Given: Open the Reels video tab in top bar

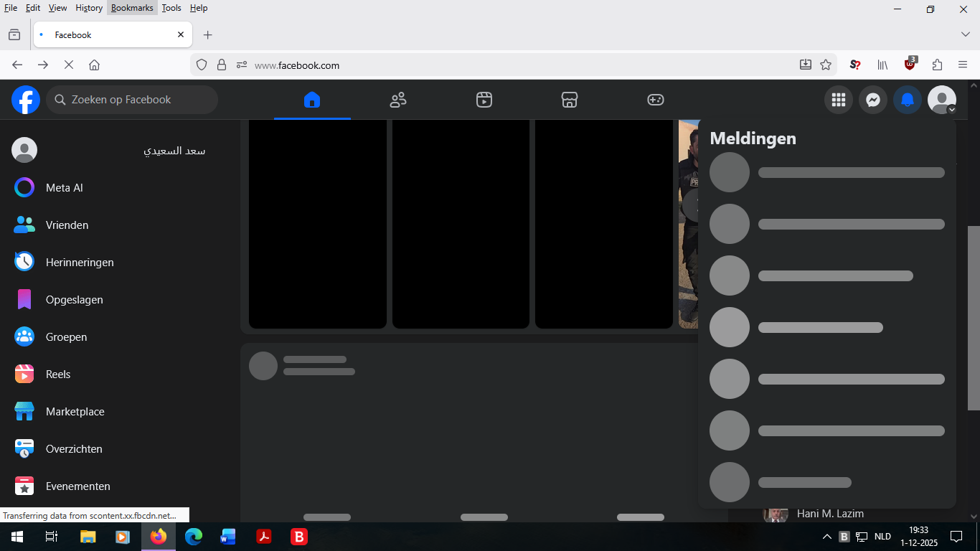Looking at the screenshot, I should click(x=484, y=100).
